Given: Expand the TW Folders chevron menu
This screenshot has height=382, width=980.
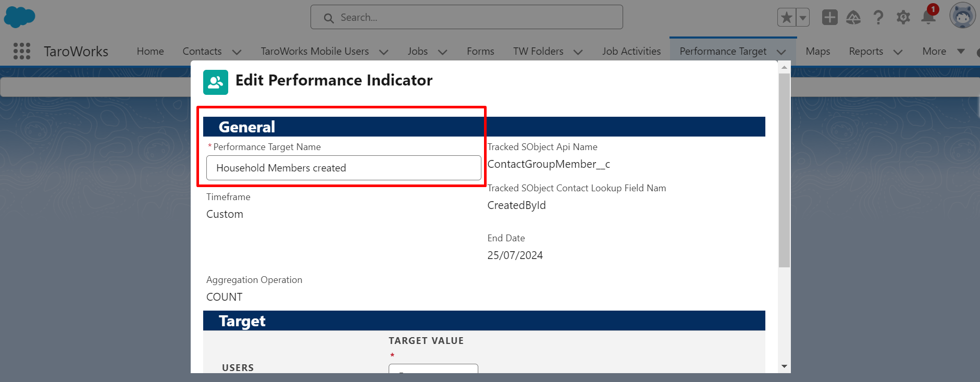Looking at the screenshot, I should pyautogui.click(x=578, y=52).
